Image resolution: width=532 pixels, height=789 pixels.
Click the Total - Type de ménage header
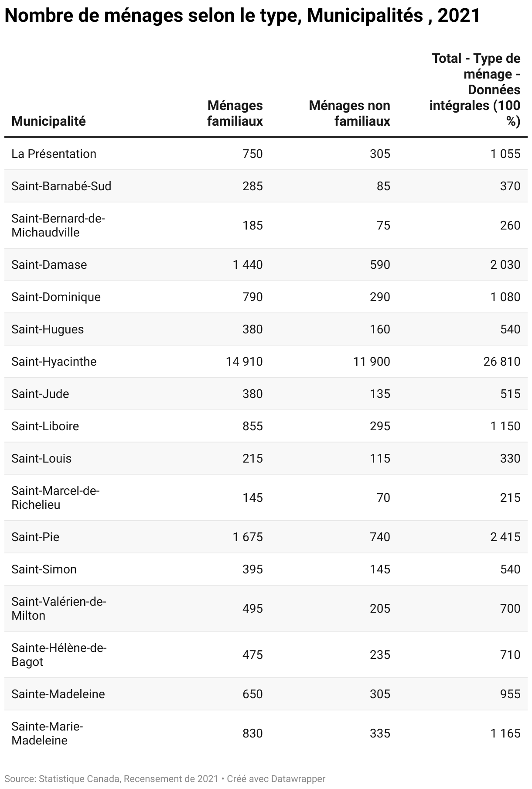coord(475,90)
